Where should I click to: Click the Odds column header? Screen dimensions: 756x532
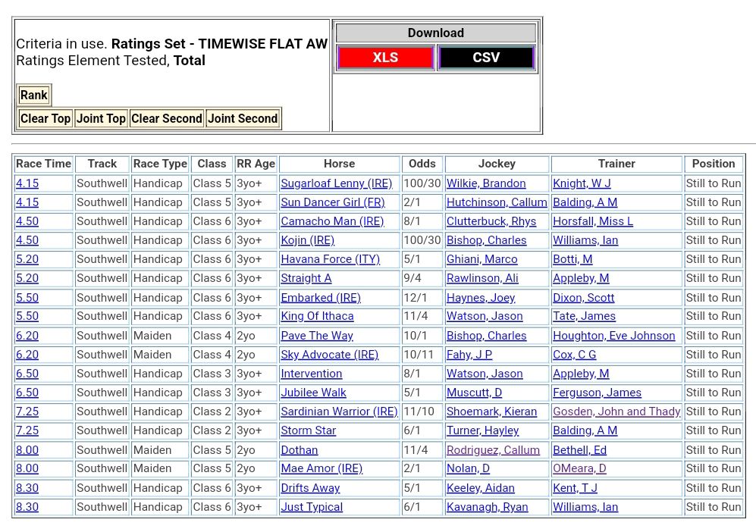tap(422, 164)
